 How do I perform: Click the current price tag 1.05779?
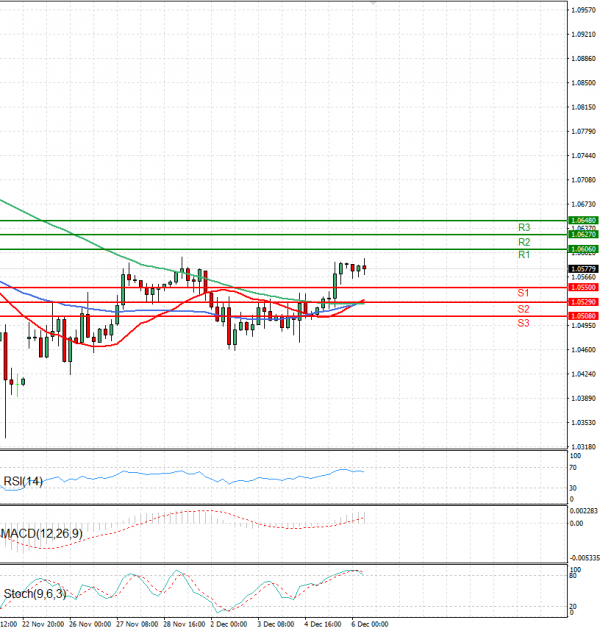(583, 269)
